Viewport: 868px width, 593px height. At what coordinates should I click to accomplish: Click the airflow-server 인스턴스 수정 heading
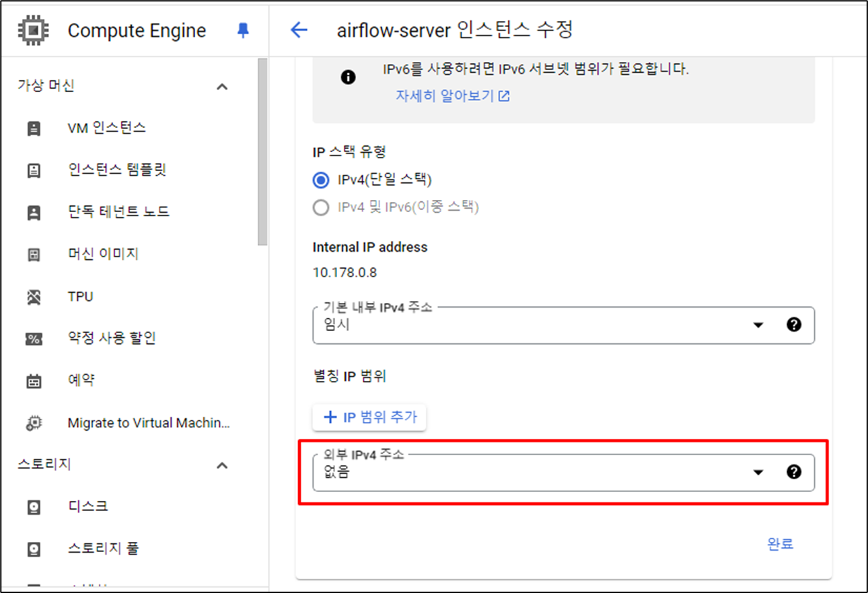(455, 30)
